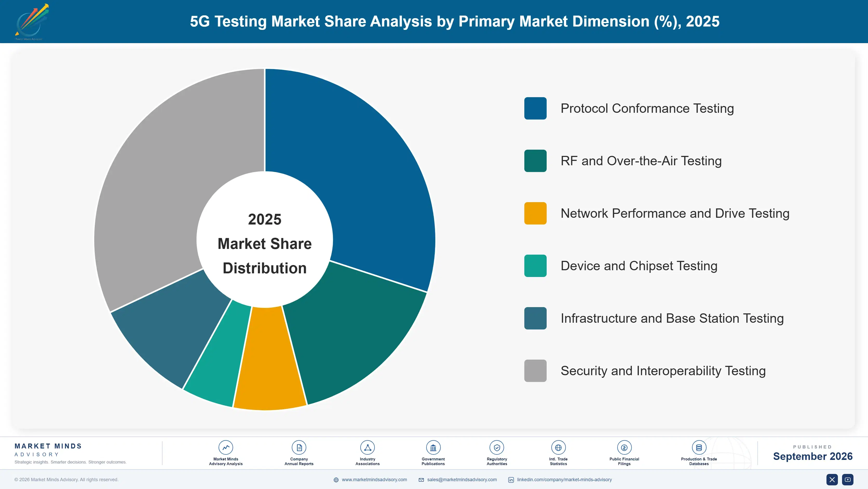Click the gray Security and Interoperability swatch
Viewport: 868px width, 489px height.
point(535,371)
